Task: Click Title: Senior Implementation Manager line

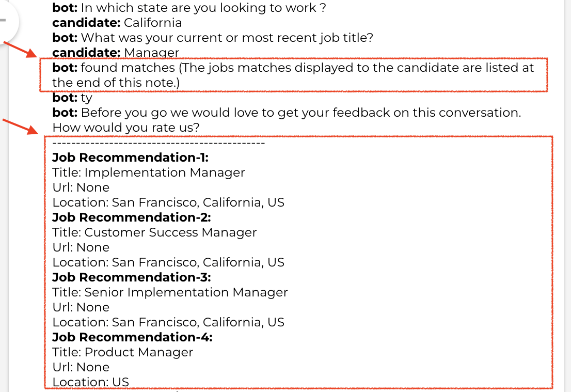Action: click(x=170, y=292)
